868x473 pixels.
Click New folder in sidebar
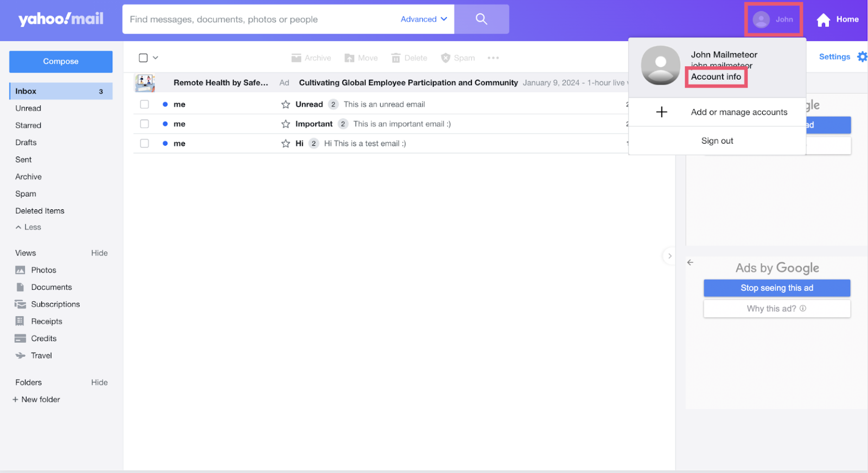(41, 400)
